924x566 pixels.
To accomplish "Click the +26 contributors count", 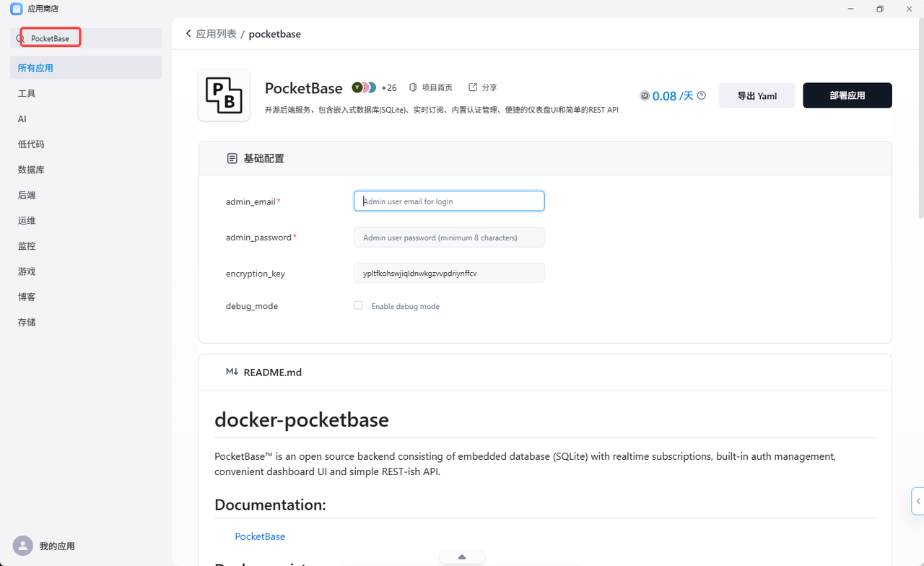I will (389, 87).
